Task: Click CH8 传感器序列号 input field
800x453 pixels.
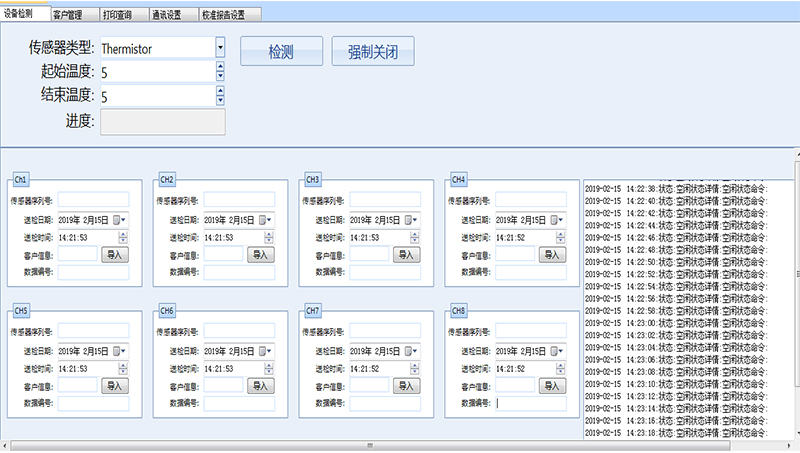Action: [x=531, y=331]
